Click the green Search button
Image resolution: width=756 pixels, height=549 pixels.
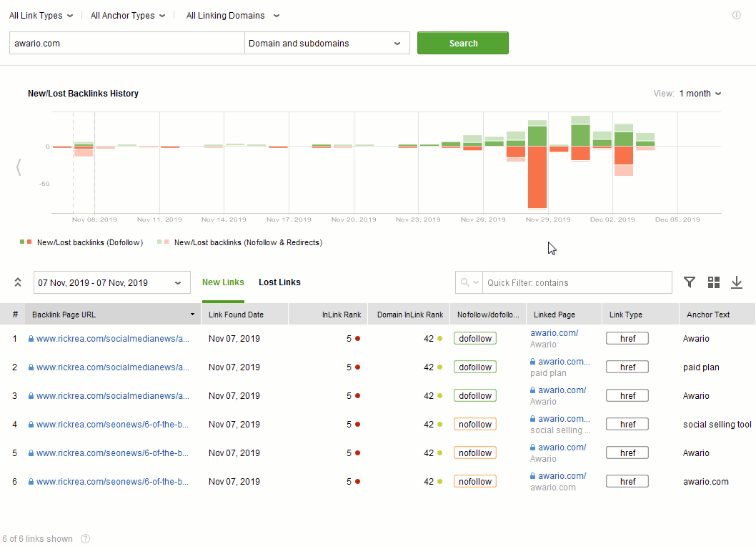[x=463, y=43]
